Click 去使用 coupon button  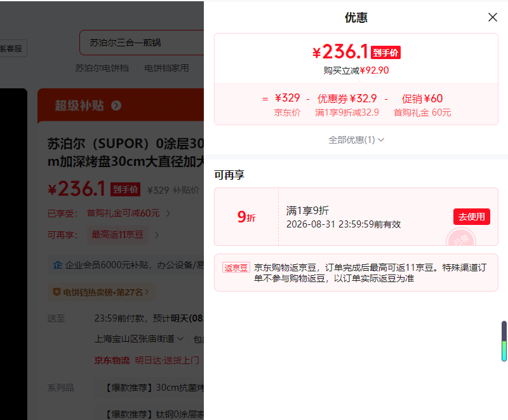[x=471, y=217]
